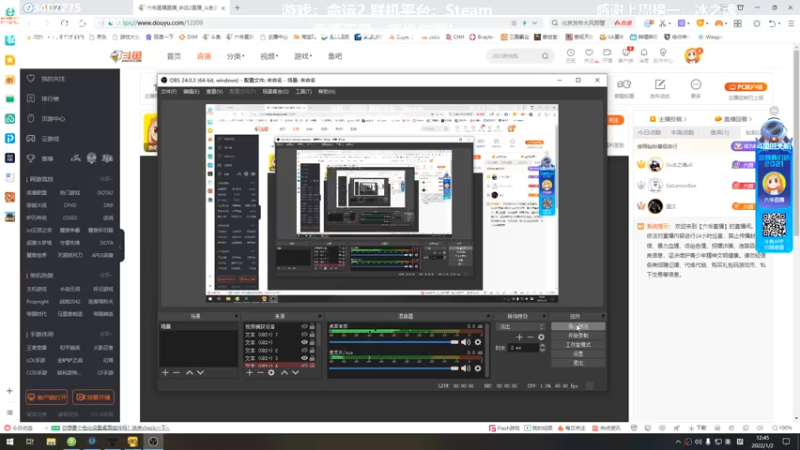
Task: Add a new scene in OBS
Action: coord(165,373)
